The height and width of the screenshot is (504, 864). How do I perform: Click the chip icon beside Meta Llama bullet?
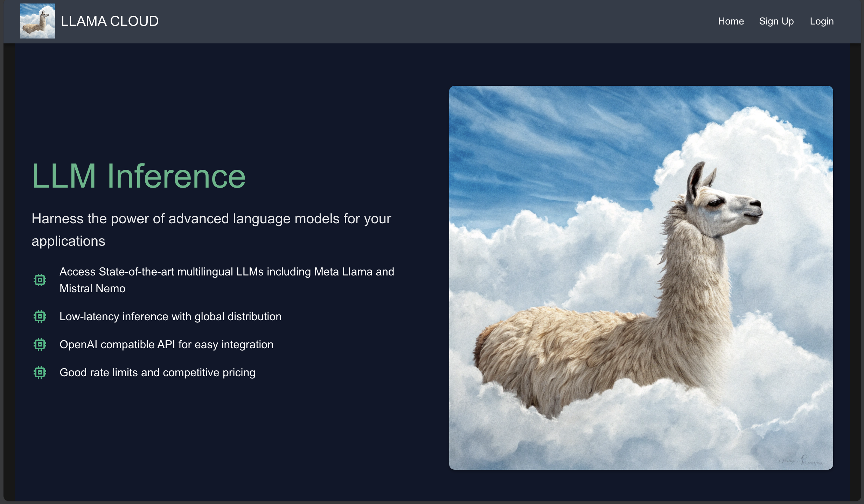[40, 280]
